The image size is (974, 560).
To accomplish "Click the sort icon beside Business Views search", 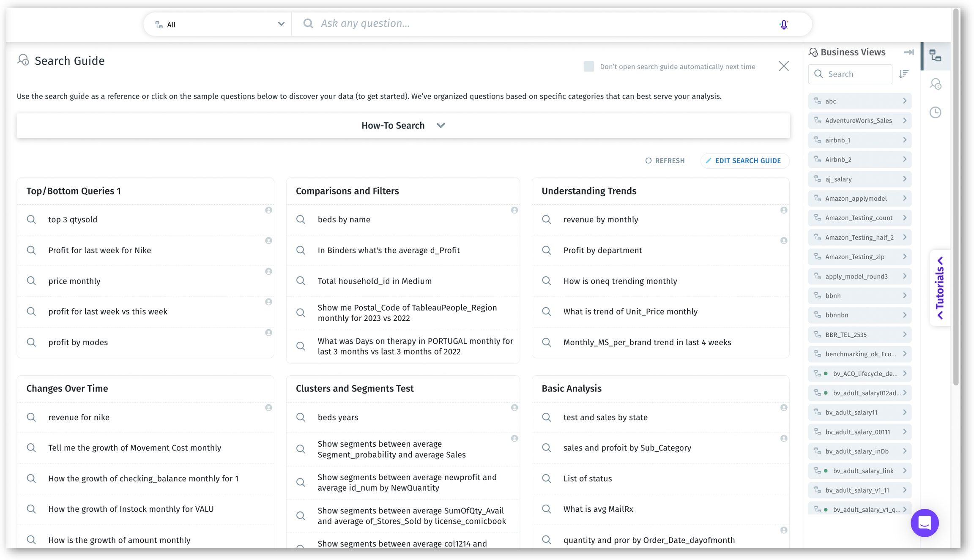I will coord(903,74).
